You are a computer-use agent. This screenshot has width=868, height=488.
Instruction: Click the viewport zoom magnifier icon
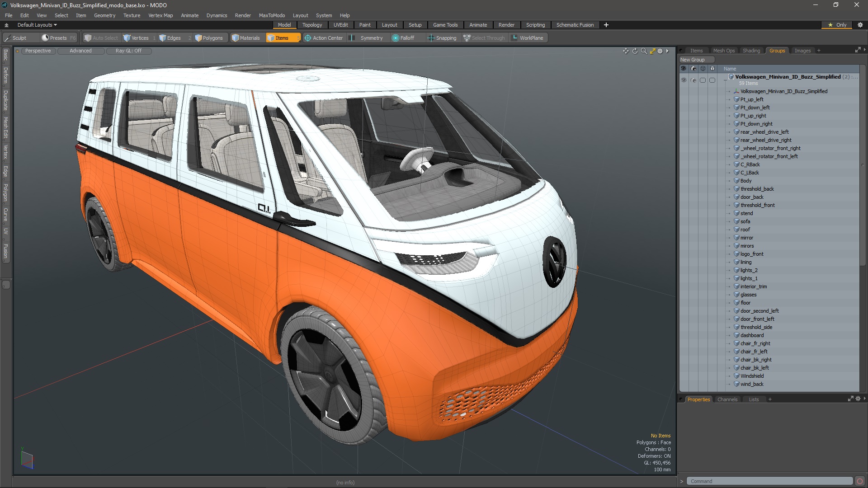[644, 51]
